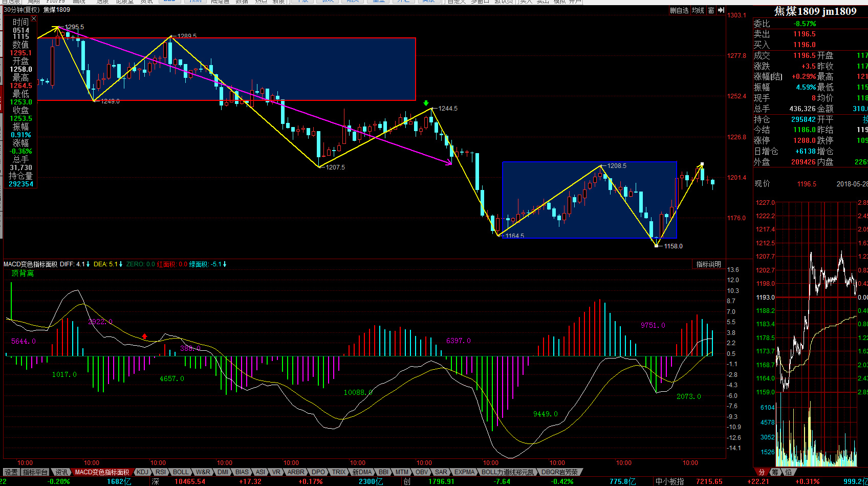Click the 中小板指 index in status bar
868x486 pixels.
670,481
